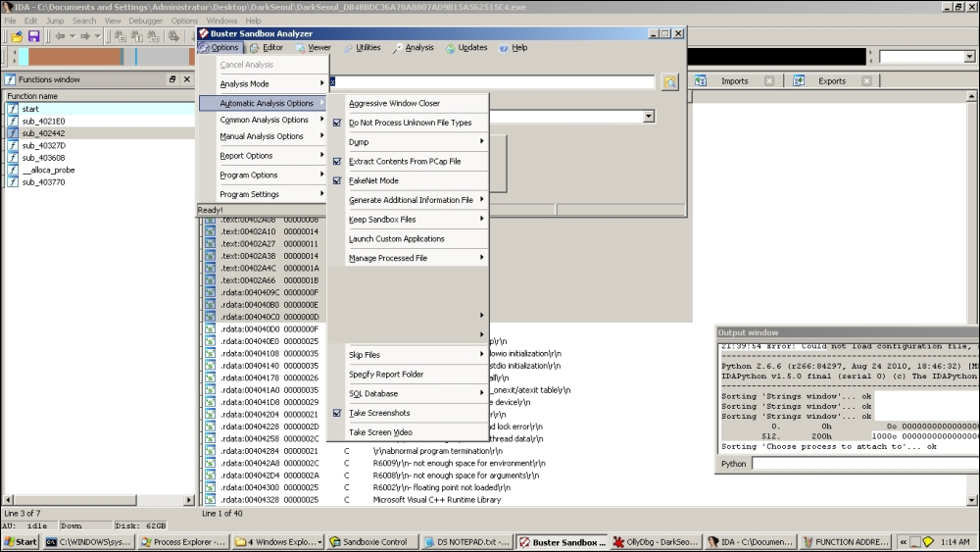Click the string icon for .text:00402A10 row
Viewport: 980px width, 552px height.
[210, 231]
